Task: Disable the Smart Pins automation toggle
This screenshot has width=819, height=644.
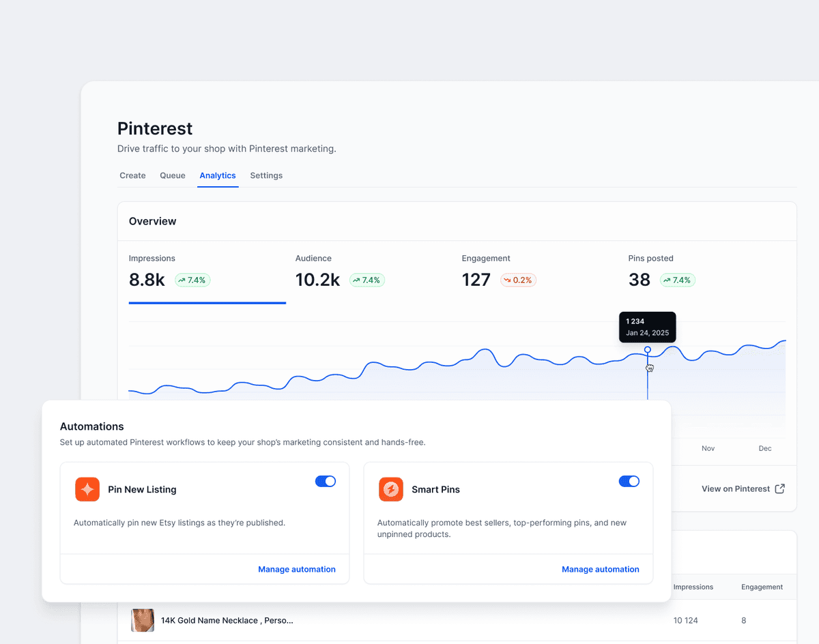Action: (629, 481)
